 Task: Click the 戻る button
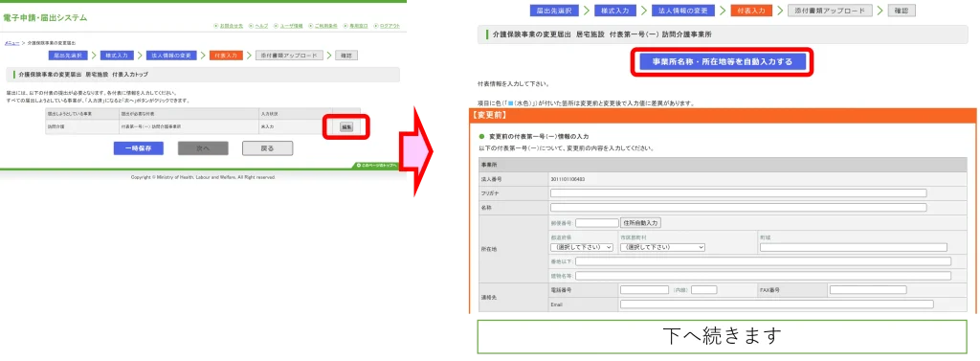pyautogui.click(x=268, y=148)
